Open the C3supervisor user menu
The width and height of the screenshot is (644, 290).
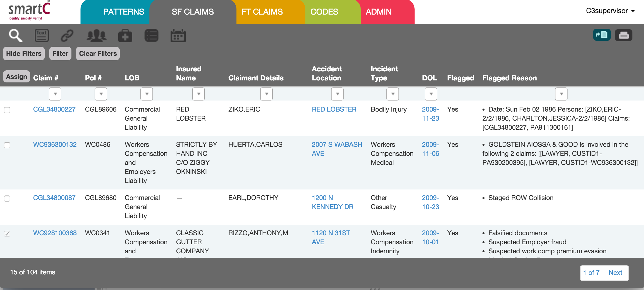pyautogui.click(x=610, y=11)
